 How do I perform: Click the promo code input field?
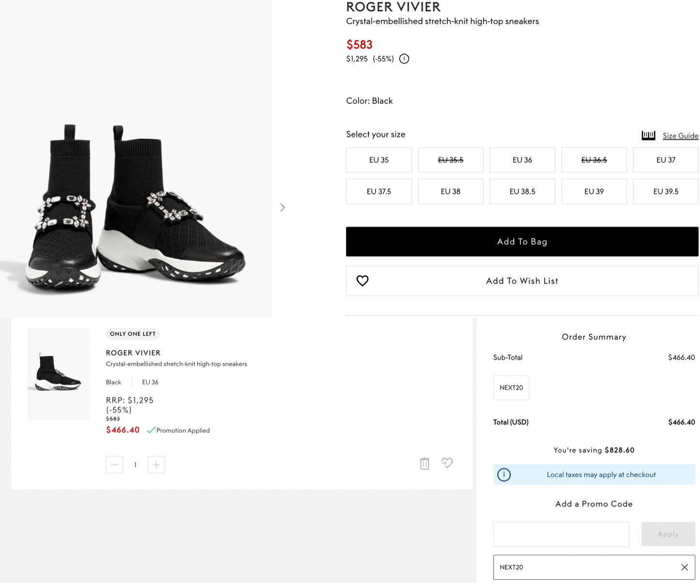point(561,534)
